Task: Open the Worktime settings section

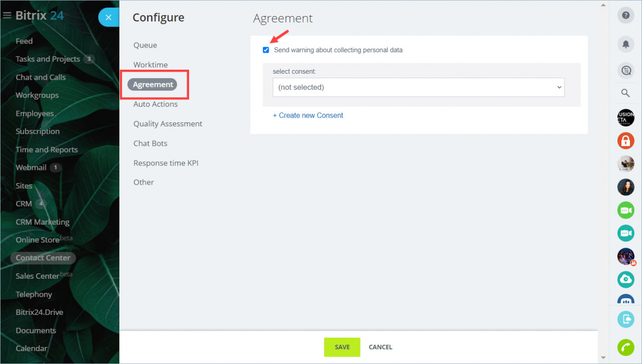Action: 150,65
